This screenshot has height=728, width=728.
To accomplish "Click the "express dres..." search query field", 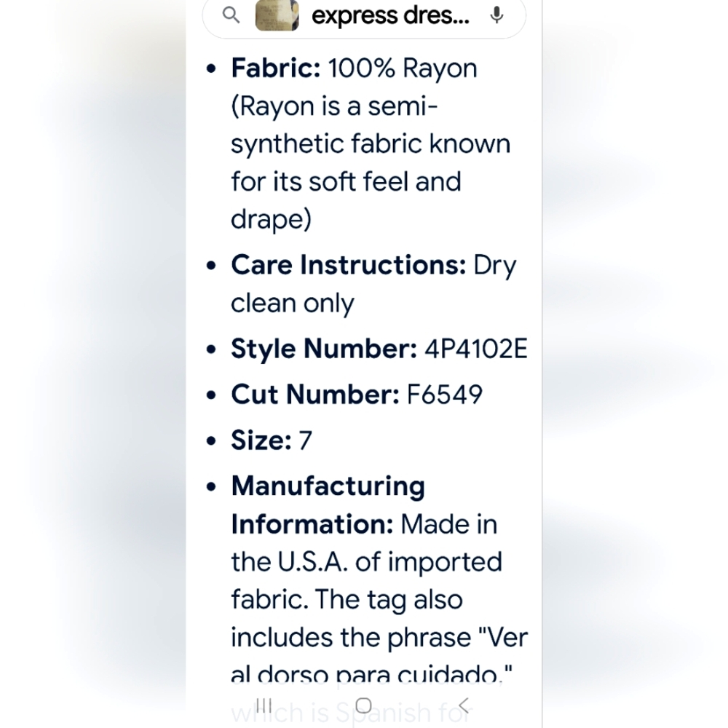I will (390, 16).
